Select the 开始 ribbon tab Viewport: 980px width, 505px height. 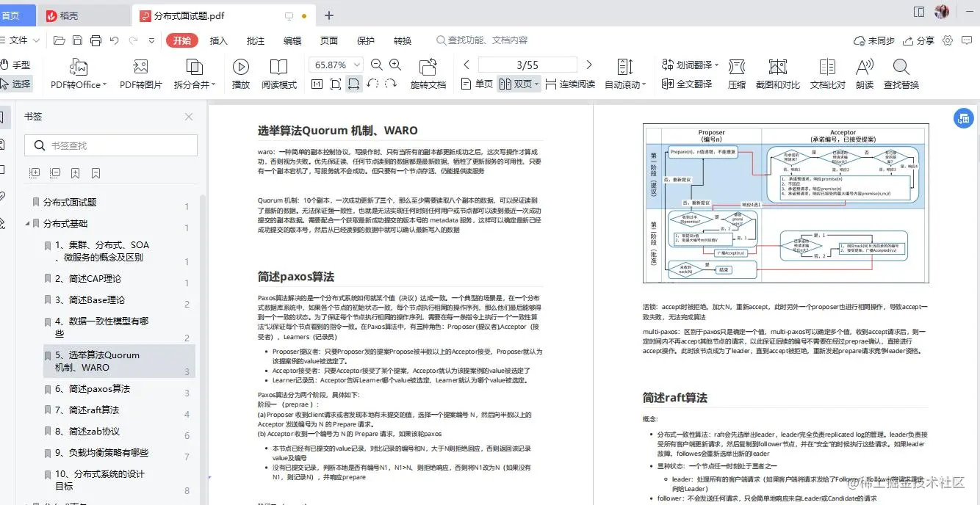182,40
